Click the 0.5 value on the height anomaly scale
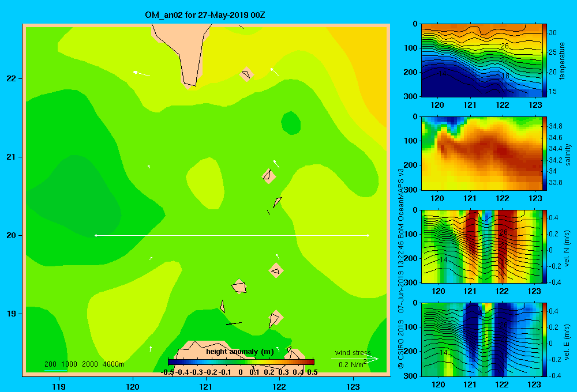Viewport: 577px width, 392px height. tap(312, 372)
